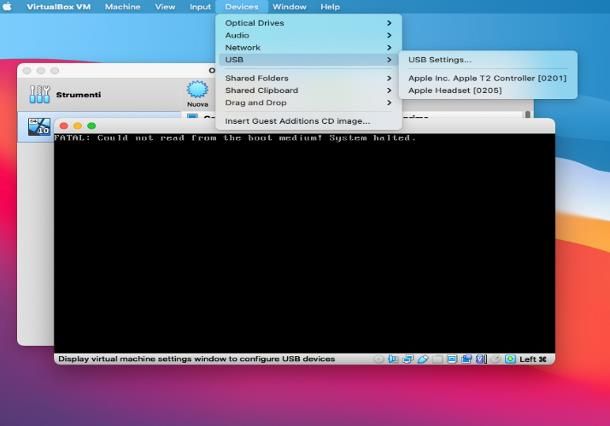610x426 pixels.
Task: Click the green keyboard capture indicator
Action: pos(510,359)
